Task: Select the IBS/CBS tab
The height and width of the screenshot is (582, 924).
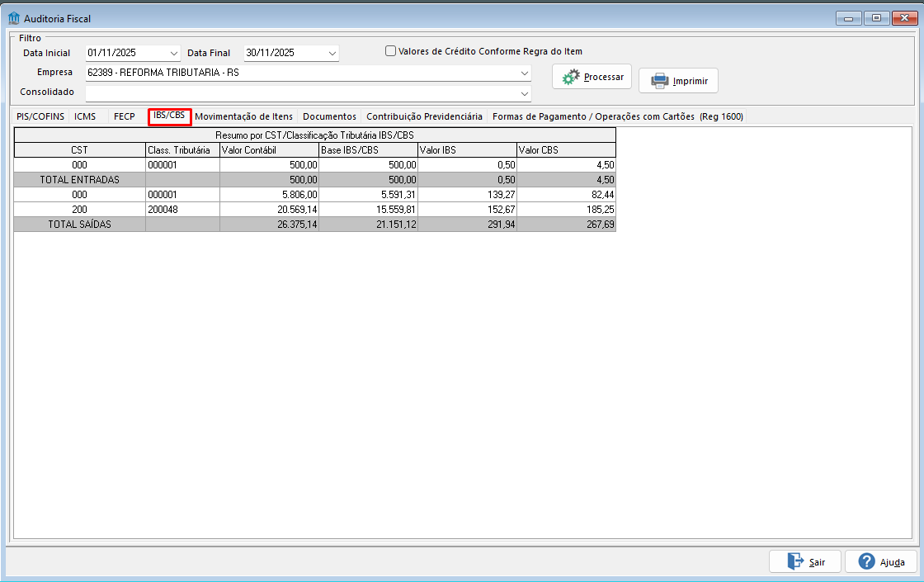Action: coord(169,116)
